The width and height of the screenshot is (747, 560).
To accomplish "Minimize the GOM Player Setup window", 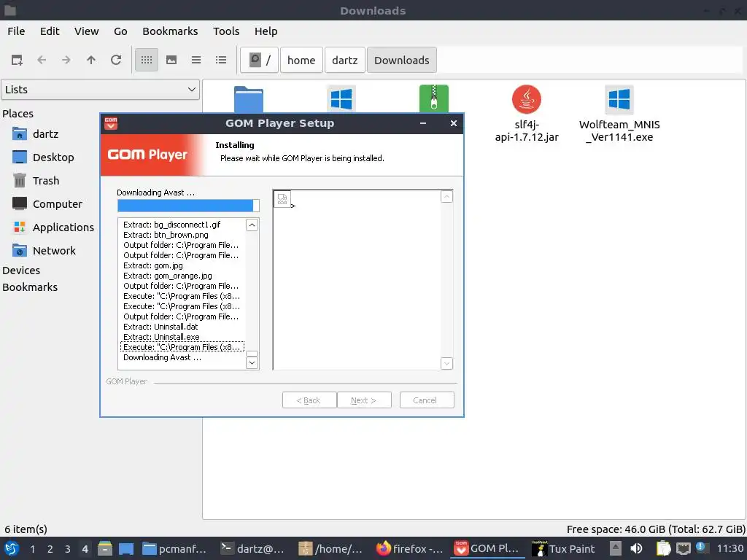I will (x=423, y=123).
